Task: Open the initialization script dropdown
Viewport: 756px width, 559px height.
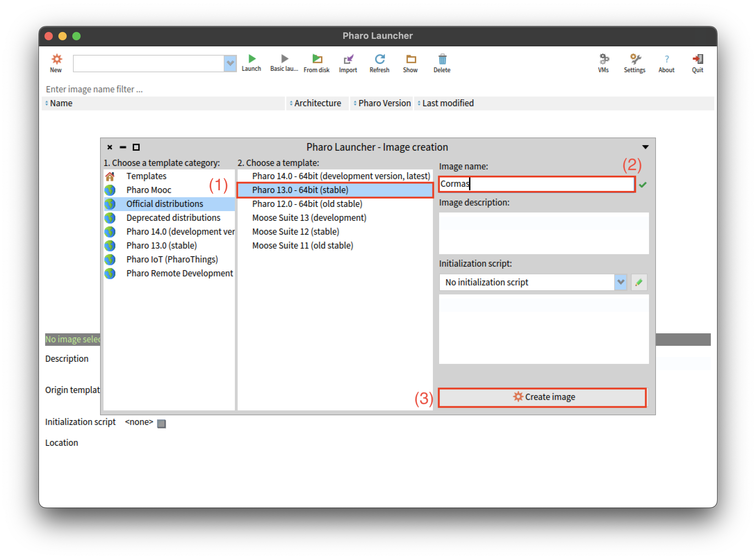Action: pos(621,282)
